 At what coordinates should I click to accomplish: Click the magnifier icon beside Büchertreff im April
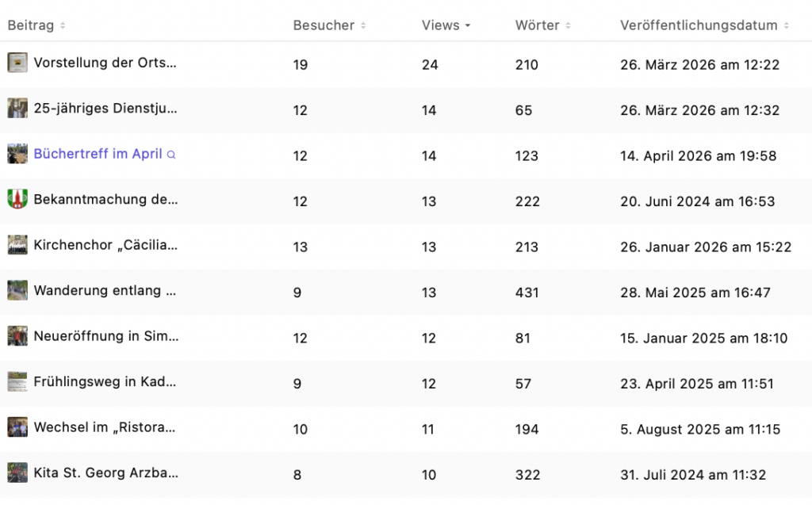[x=171, y=155]
